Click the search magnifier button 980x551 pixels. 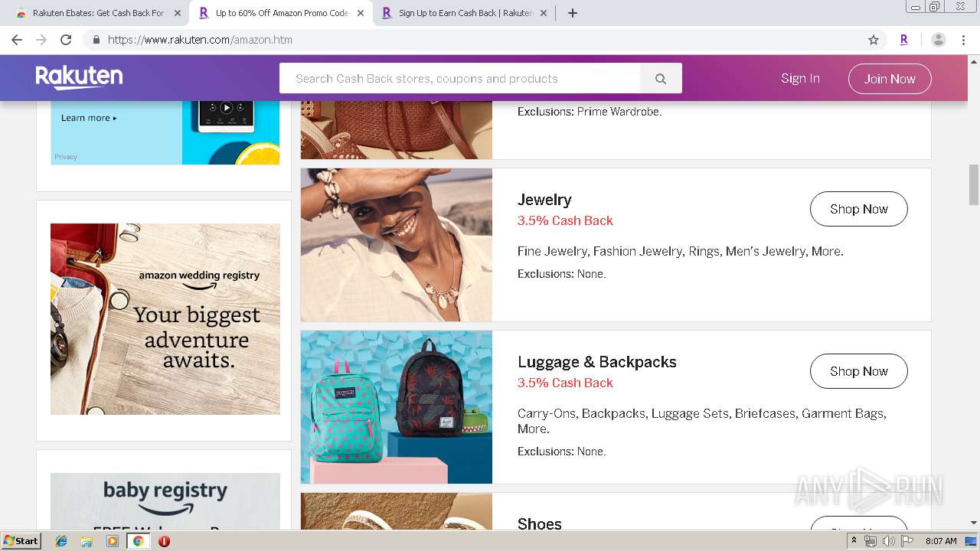661,78
